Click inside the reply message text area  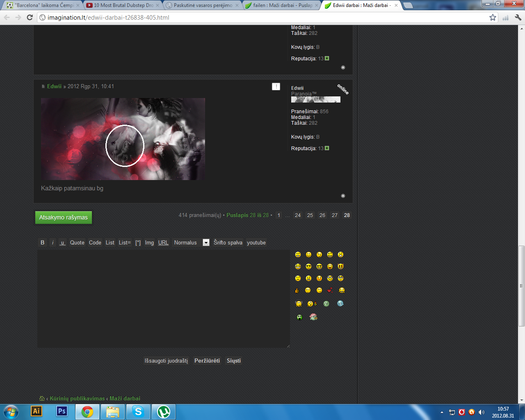click(x=163, y=299)
